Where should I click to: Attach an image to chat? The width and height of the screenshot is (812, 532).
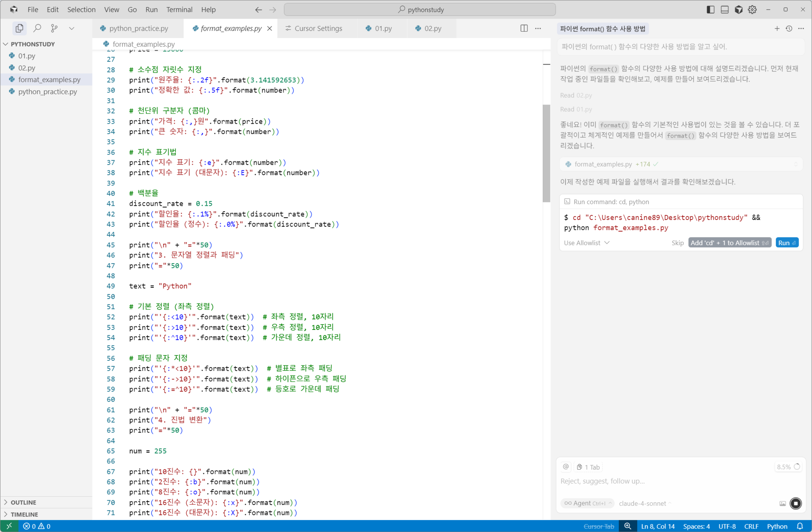[x=782, y=503]
